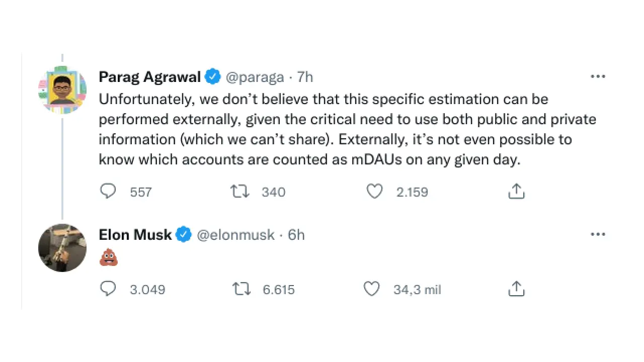This screenshot has height=362, width=644.
Task: Retweet Parag Agrawal's tweet
Action: (239, 192)
